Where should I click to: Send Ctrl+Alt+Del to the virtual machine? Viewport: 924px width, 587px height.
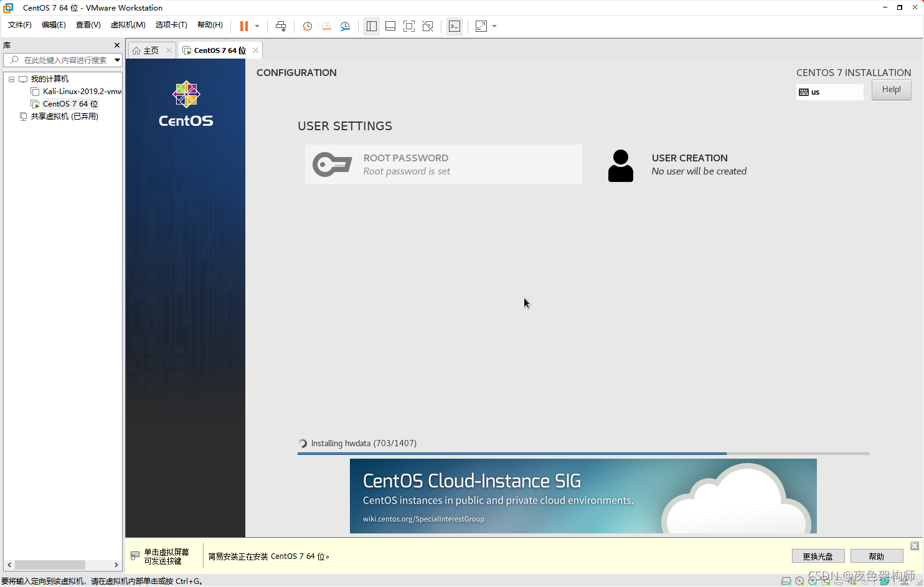coord(281,26)
